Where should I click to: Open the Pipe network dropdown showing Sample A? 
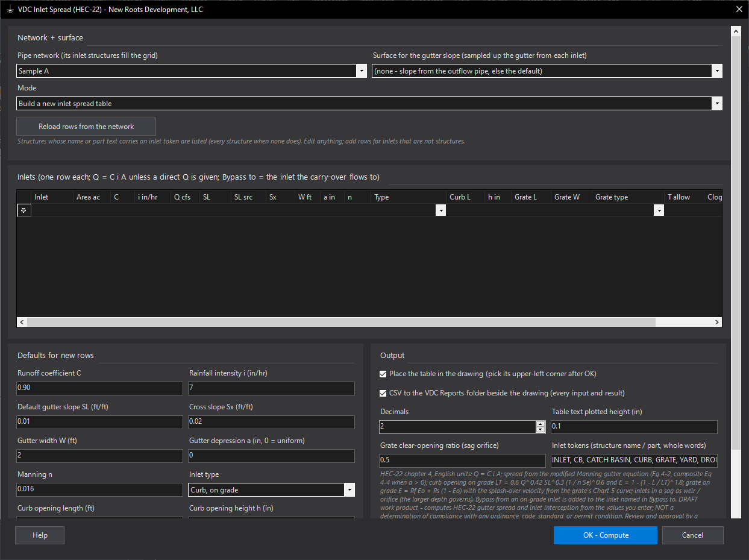pos(362,71)
